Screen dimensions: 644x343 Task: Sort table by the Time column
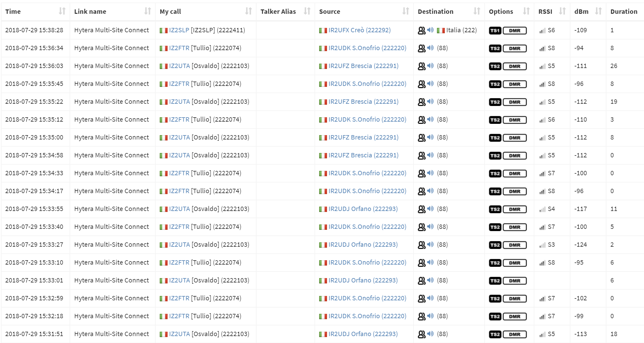[62, 12]
